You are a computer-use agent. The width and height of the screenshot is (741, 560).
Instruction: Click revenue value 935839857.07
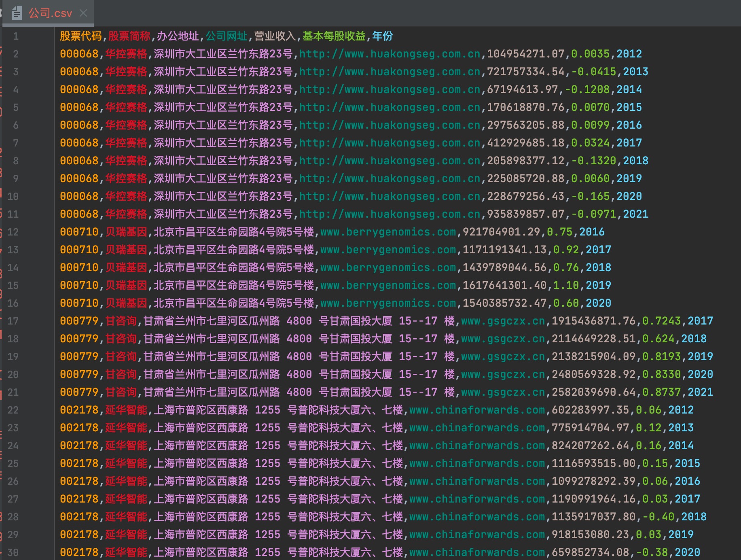click(526, 214)
